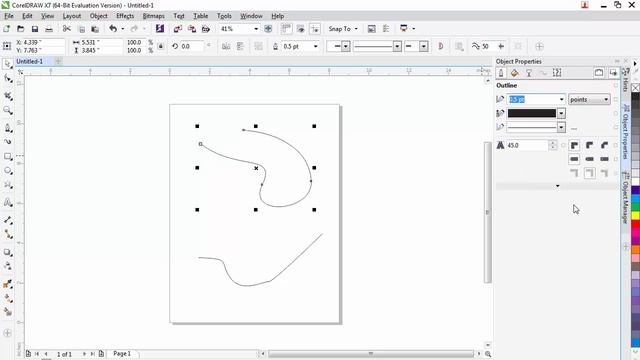
Task: Select mitered corners option
Action: [574, 145]
